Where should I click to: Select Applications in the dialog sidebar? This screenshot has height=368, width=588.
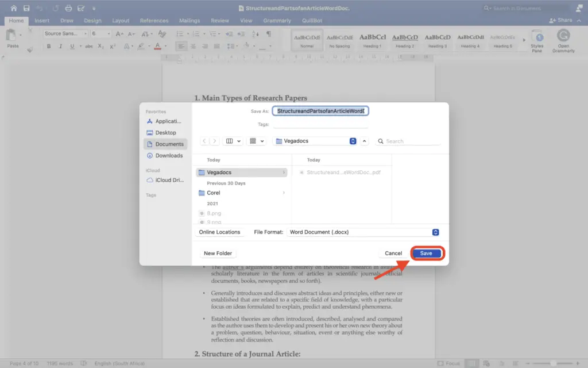point(164,121)
